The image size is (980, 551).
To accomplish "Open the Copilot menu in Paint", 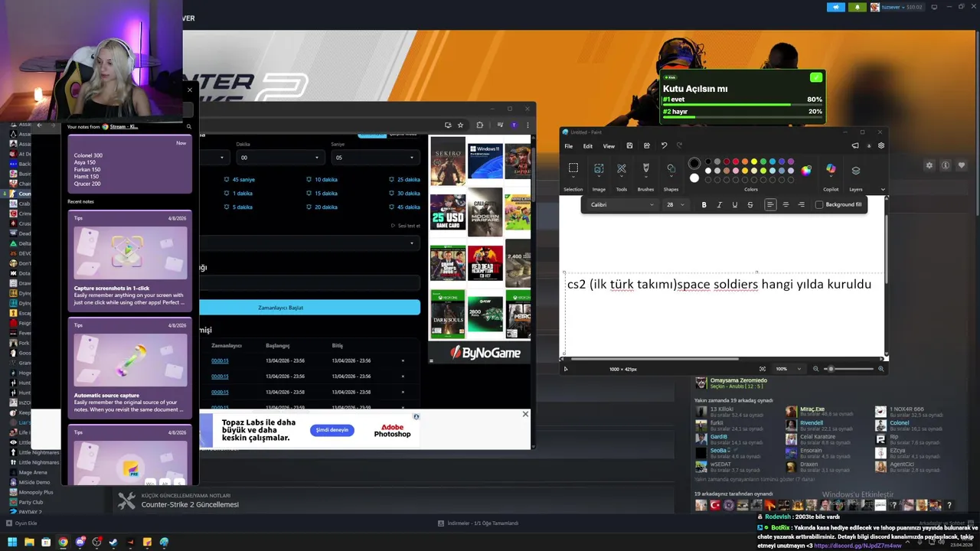I will pos(831,170).
